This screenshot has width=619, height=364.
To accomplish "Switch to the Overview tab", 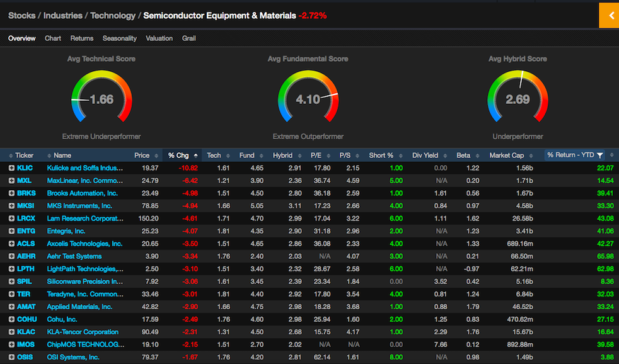I will (x=21, y=38).
